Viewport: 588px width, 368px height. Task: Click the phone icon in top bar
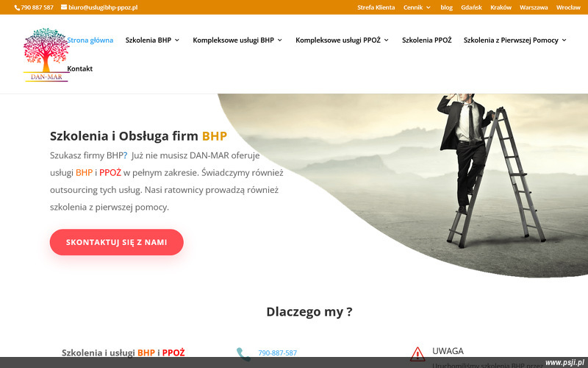tap(17, 8)
